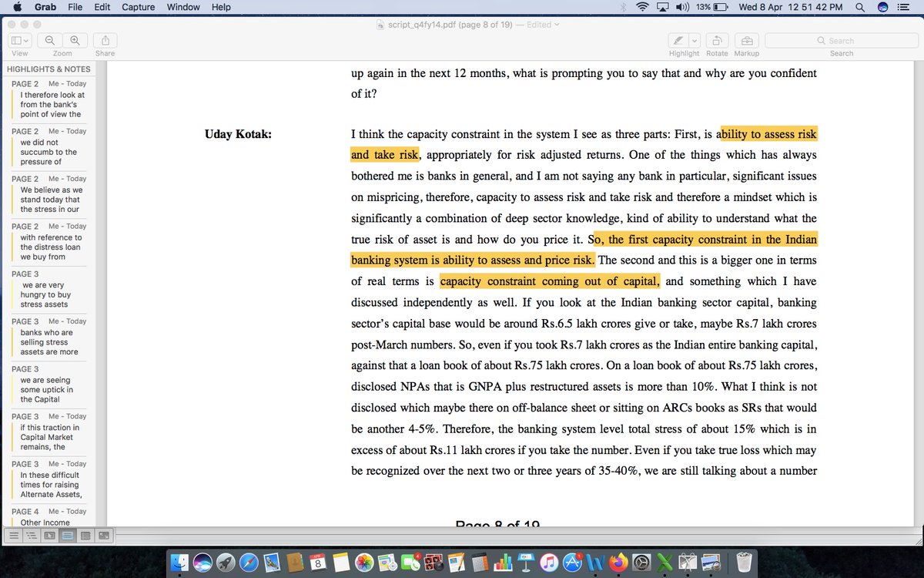The width and height of the screenshot is (924, 578).
Task: Click the Search field in toolbar
Action: point(841,40)
